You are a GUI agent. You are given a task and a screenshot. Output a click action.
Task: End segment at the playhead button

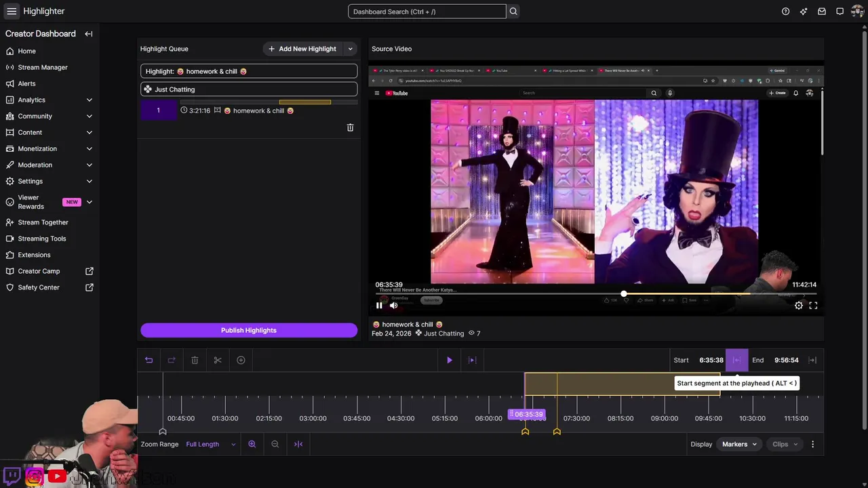[x=812, y=360]
